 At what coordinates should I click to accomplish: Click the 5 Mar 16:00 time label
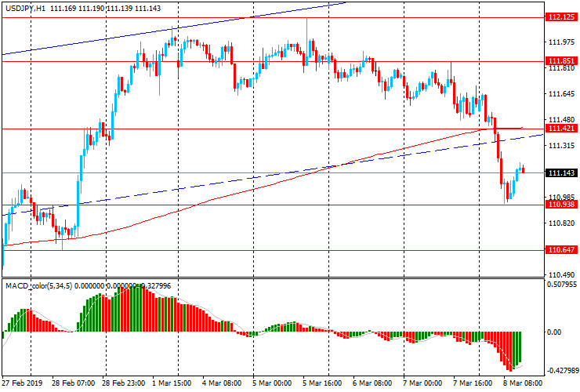click(322, 383)
